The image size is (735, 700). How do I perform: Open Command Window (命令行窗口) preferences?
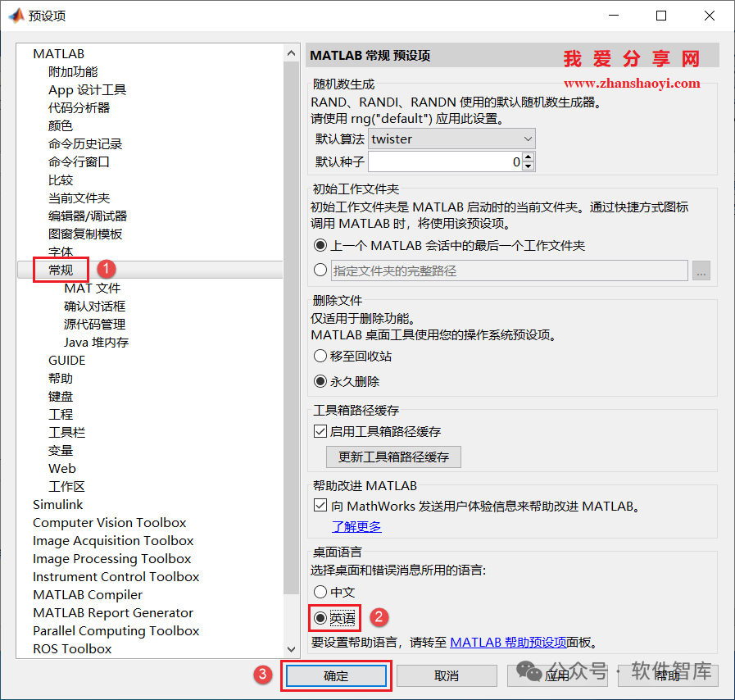(79, 161)
